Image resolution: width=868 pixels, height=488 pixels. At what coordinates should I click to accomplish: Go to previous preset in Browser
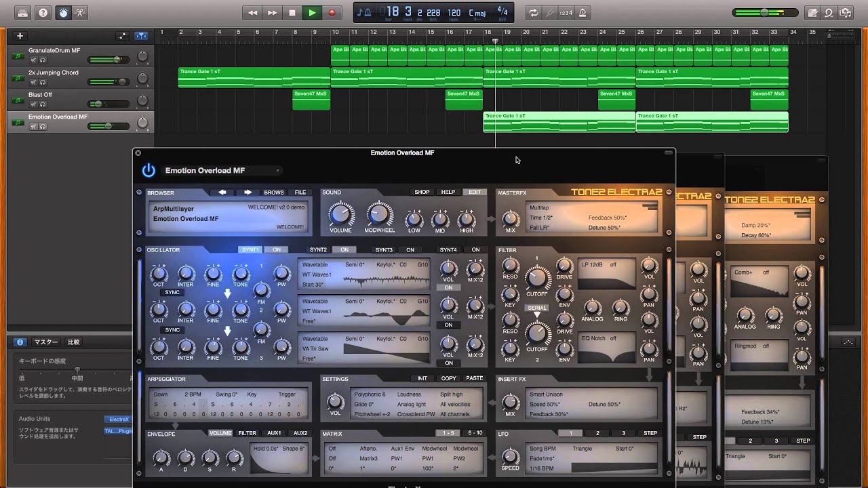tap(222, 192)
